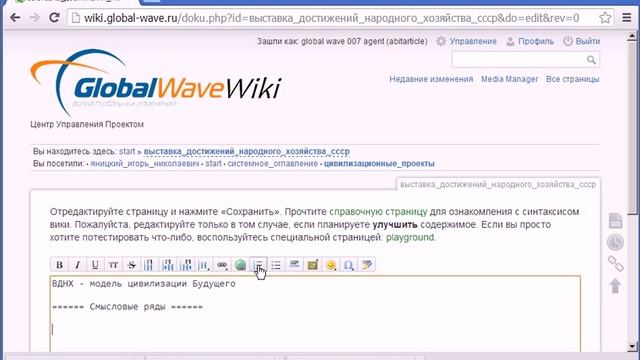The image size is (640, 360).
Task: Open Chrome hamburger menu
Action: tap(627, 18)
